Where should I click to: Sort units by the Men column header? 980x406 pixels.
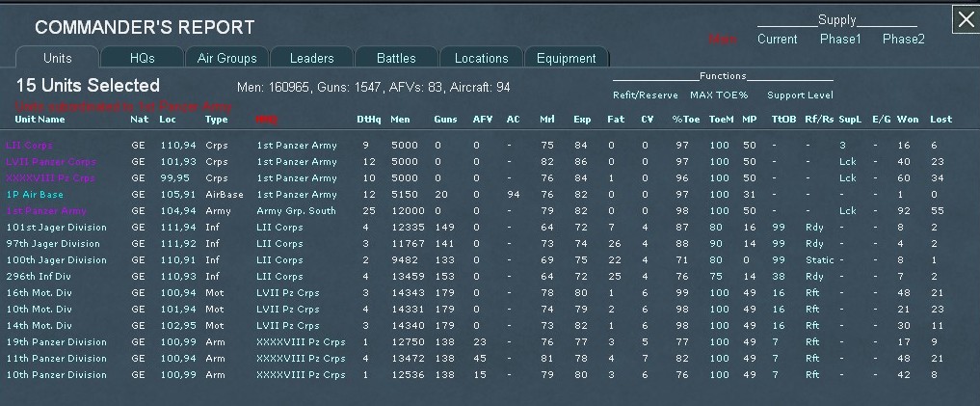click(x=400, y=120)
